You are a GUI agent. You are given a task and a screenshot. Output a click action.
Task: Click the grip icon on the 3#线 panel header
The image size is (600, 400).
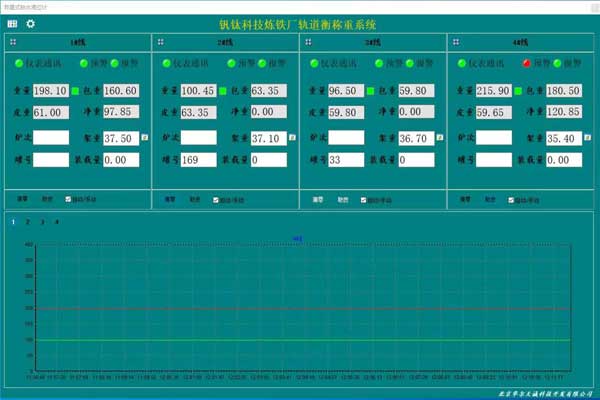click(307, 42)
